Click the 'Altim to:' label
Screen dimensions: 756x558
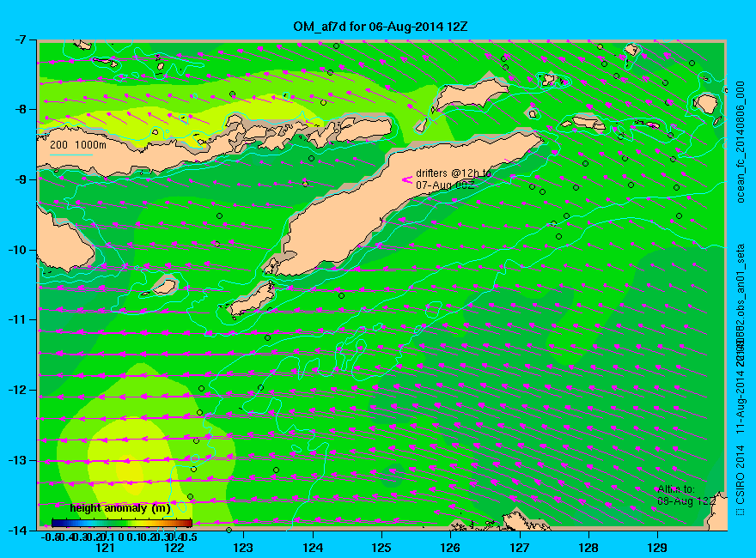coord(676,489)
